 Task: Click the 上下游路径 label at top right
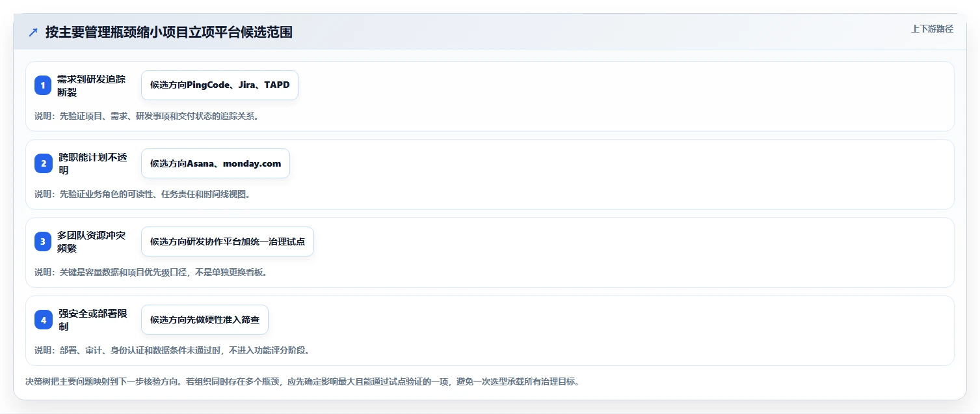[x=932, y=29]
